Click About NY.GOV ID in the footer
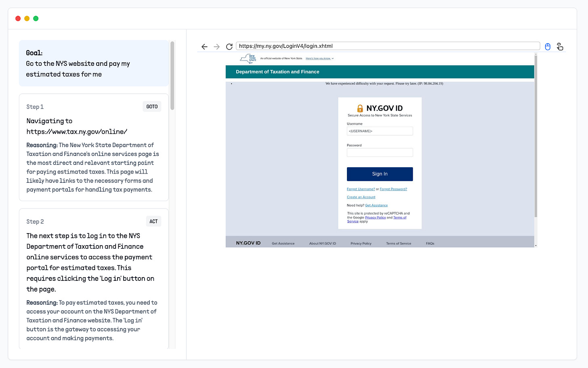 coord(323,243)
